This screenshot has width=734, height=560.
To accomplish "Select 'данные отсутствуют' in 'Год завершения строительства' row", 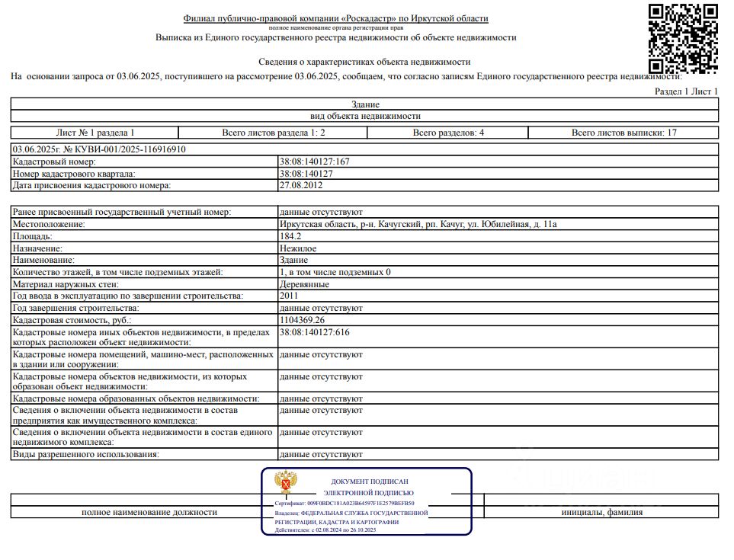I will point(321,308).
